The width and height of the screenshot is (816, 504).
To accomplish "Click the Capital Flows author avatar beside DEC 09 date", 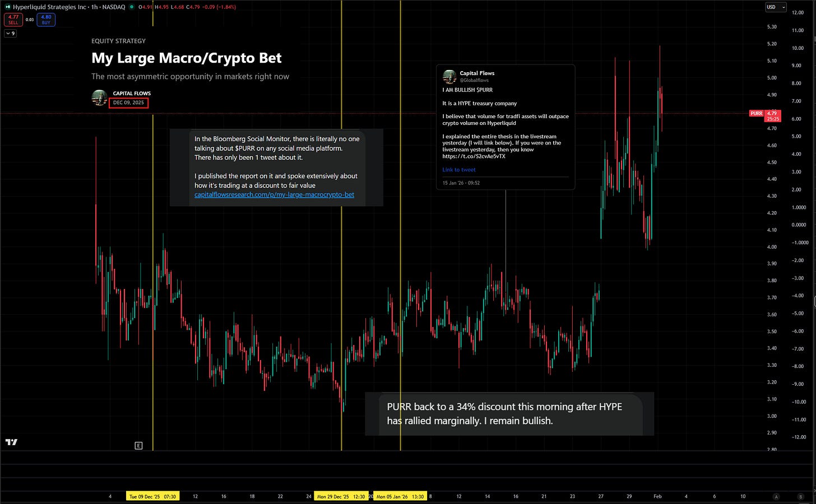I will click(x=99, y=97).
